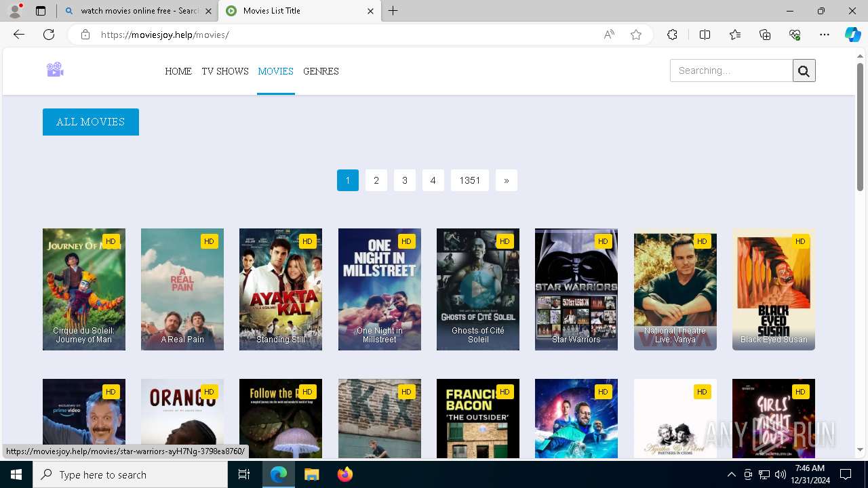Viewport: 868px width, 488px height.
Task: Go to pagination page 3
Action: (x=405, y=180)
